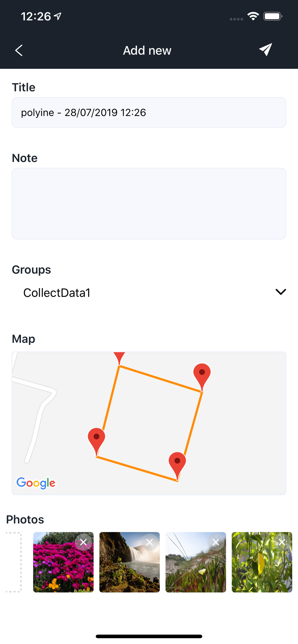This screenshot has width=298, height=644.
Task: Tap the partially visible top map pin
Action: click(119, 358)
